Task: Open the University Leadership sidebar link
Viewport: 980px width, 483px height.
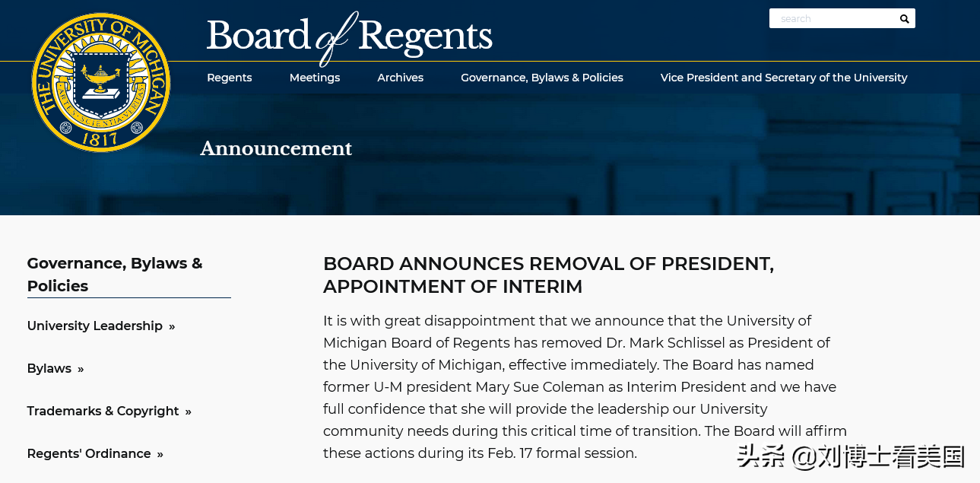Action: click(95, 326)
